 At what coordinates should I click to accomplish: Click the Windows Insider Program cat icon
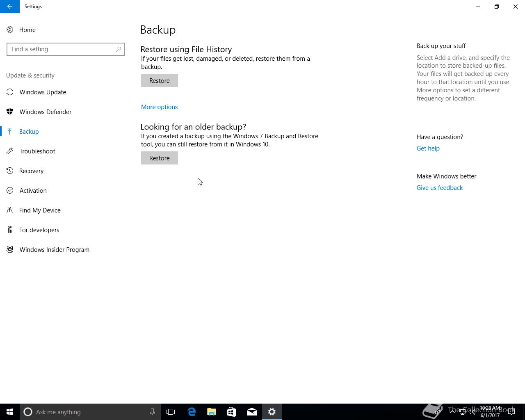coord(10,249)
